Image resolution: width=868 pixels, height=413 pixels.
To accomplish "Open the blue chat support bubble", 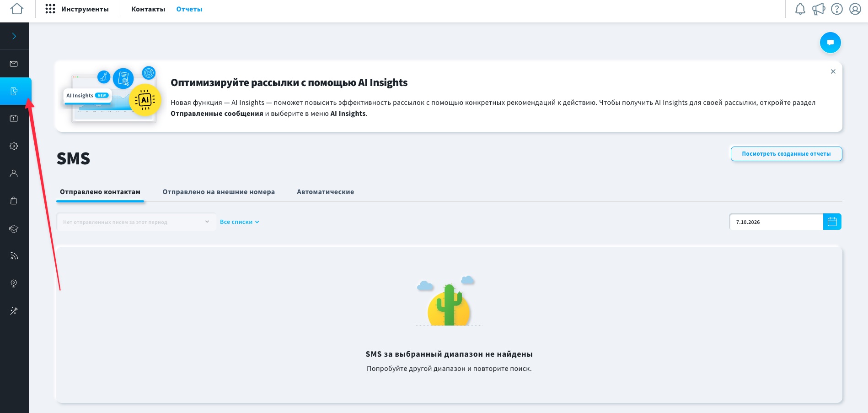I will point(830,43).
